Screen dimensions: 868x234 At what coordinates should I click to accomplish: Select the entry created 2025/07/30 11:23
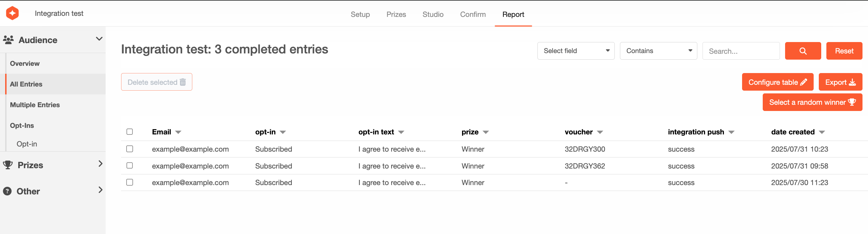(130, 182)
